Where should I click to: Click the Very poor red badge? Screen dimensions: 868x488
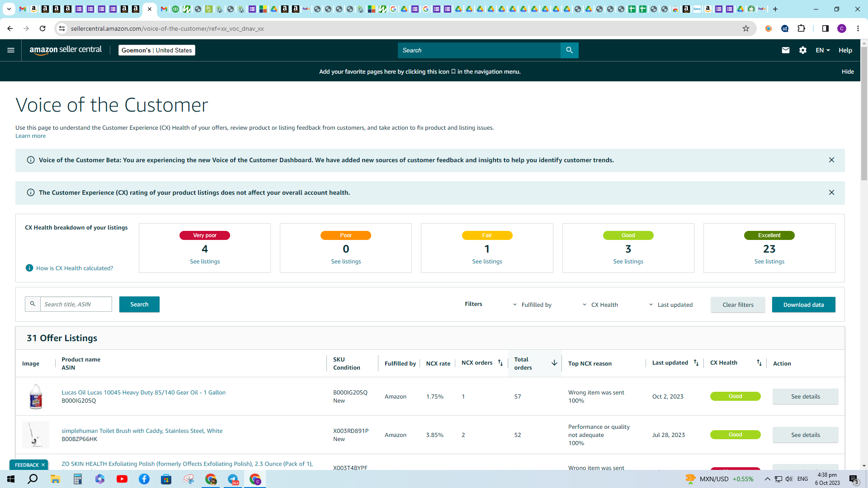point(205,235)
